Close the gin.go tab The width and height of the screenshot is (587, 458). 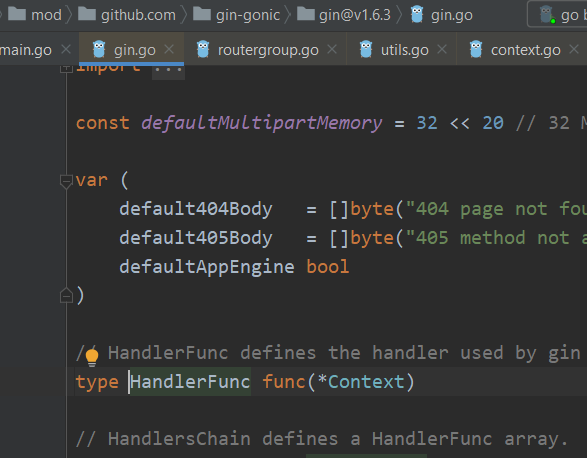pyautogui.click(x=169, y=49)
